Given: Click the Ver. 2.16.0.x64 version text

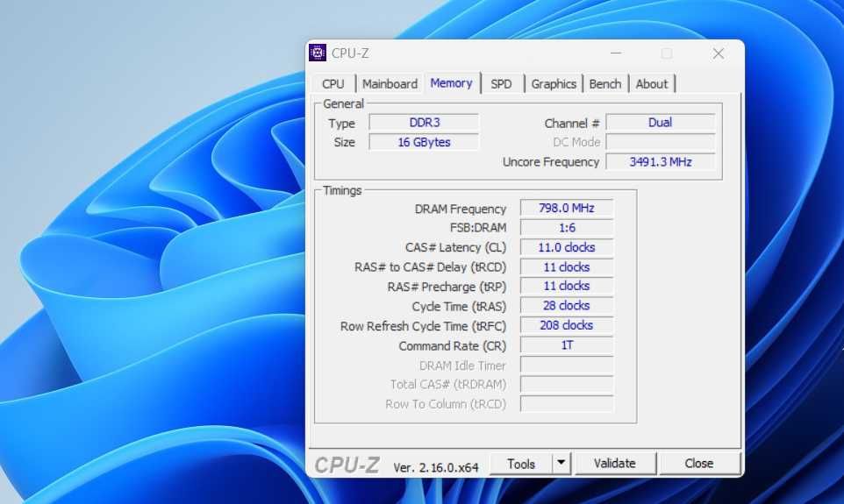Looking at the screenshot, I should click(x=435, y=467).
